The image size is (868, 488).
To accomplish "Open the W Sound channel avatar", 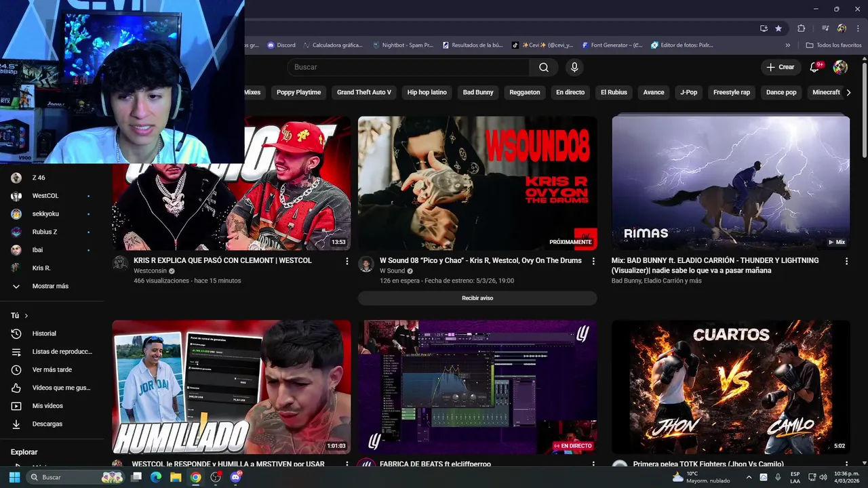I will coord(366,264).
